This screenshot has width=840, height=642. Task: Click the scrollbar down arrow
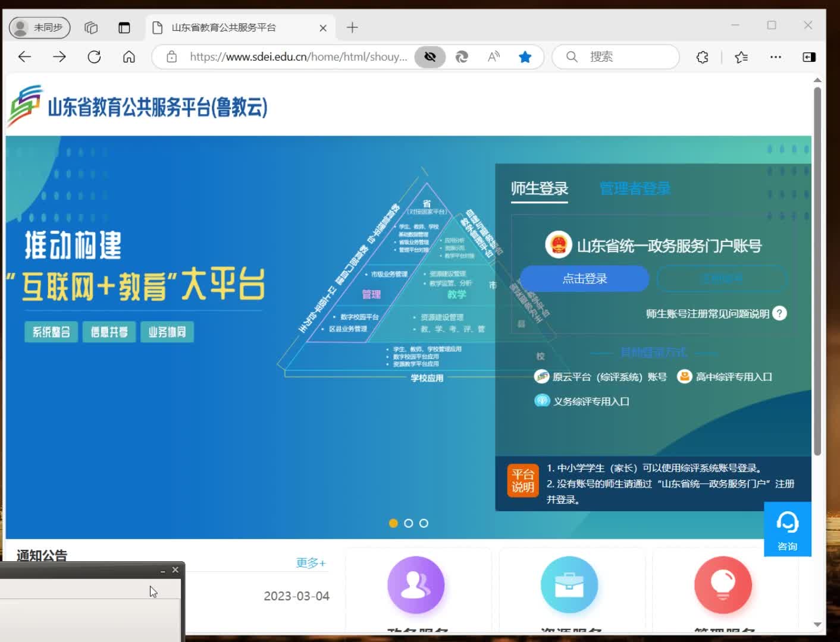pyautogui.click(x=817, y=624)
